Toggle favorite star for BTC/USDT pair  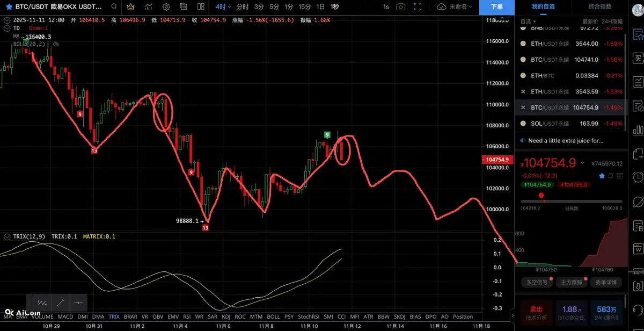point(9,7)
